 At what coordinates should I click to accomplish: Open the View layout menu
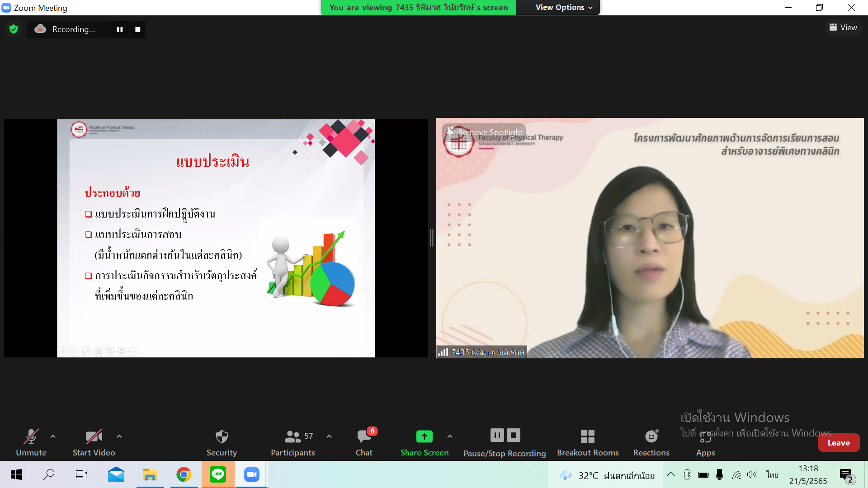pos(843,28)
